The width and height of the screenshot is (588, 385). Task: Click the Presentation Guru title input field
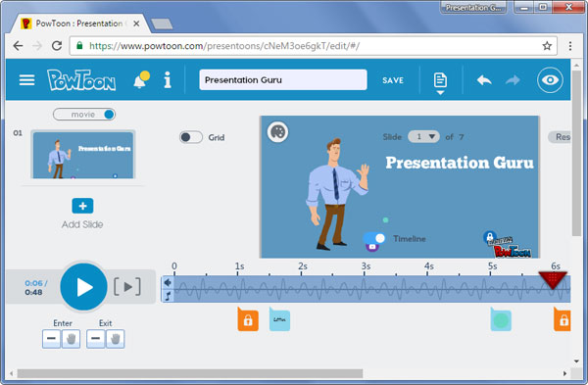tap(283, 80)
